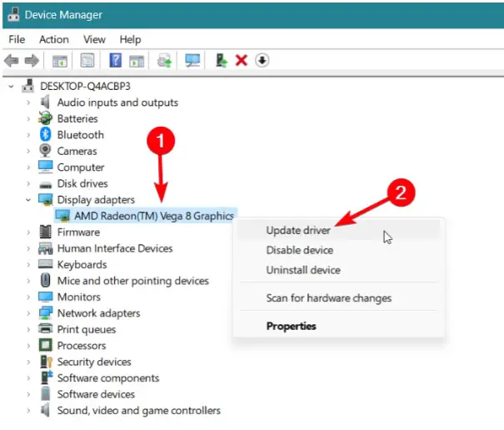The height and width of the screenshot is (430, 504).
Task: Open the File menu
Action: click(17, 39)
